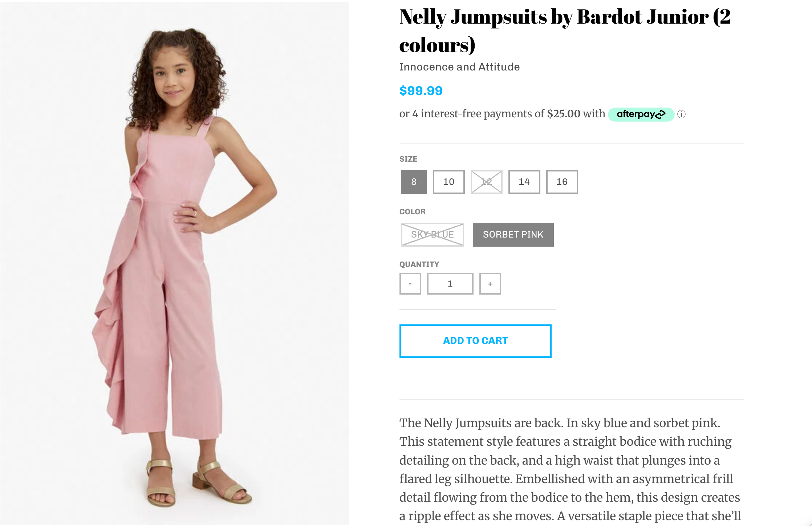Select size 8
Viewport: 812px width, 526px height.
click(x=414, y=182)
